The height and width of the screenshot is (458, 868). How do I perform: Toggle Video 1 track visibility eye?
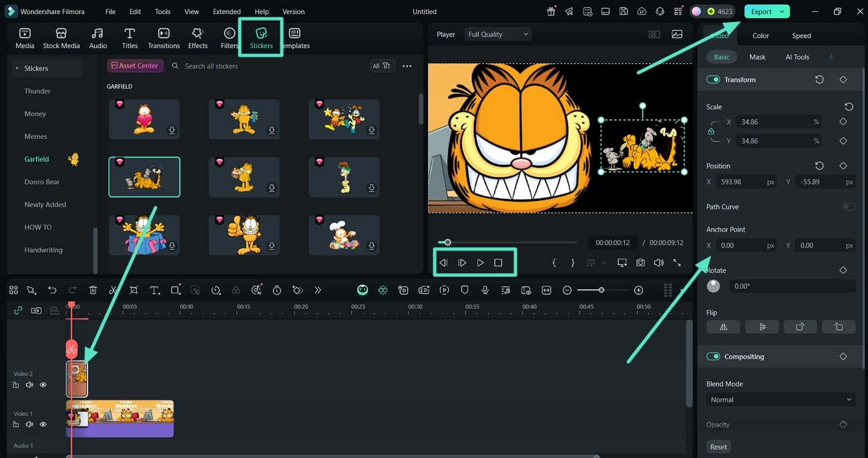click(x=43, y=425)
